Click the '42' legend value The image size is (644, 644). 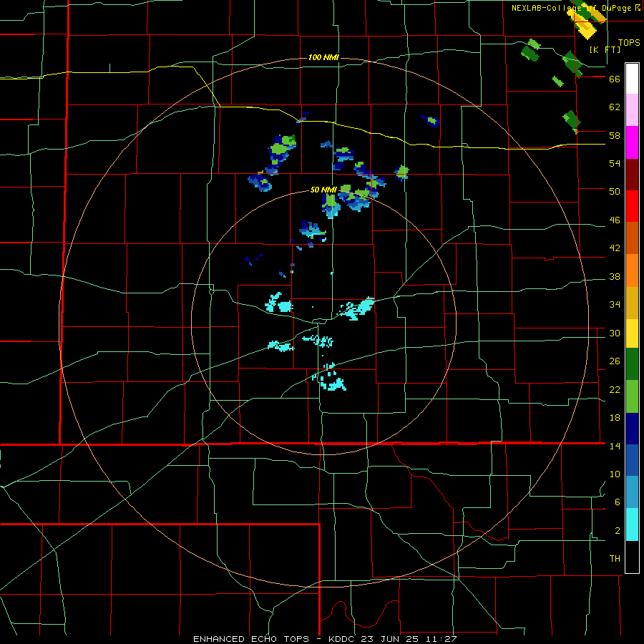tap(615, 248)
